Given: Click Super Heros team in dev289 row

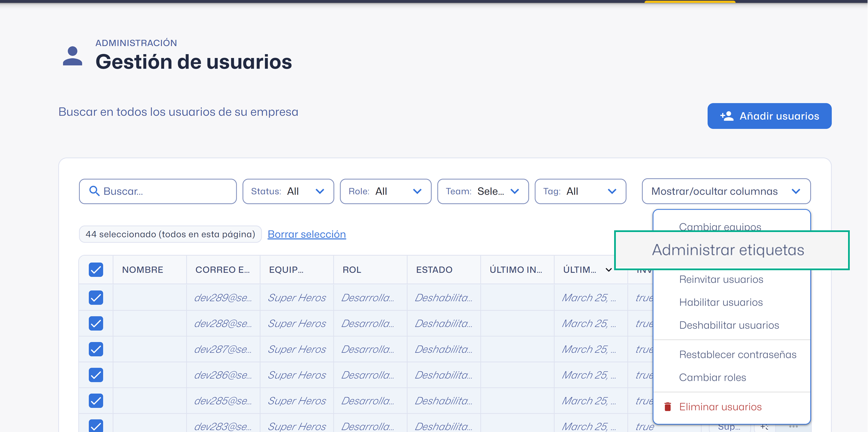Looking at the screenshot, I should [297, 298].
